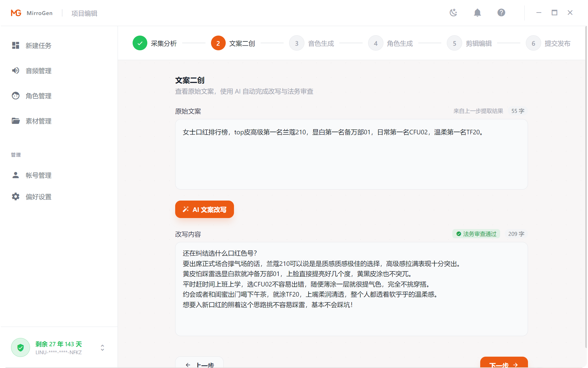Open notifications via the bell icon

tap(477, 13)
